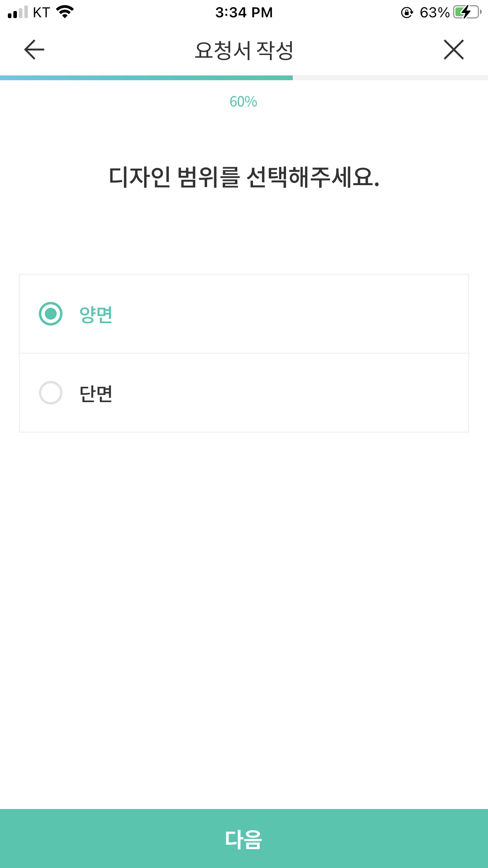
Task: Tap the back arrow icon
Action: pyautogui.click(x=34, y=50)
